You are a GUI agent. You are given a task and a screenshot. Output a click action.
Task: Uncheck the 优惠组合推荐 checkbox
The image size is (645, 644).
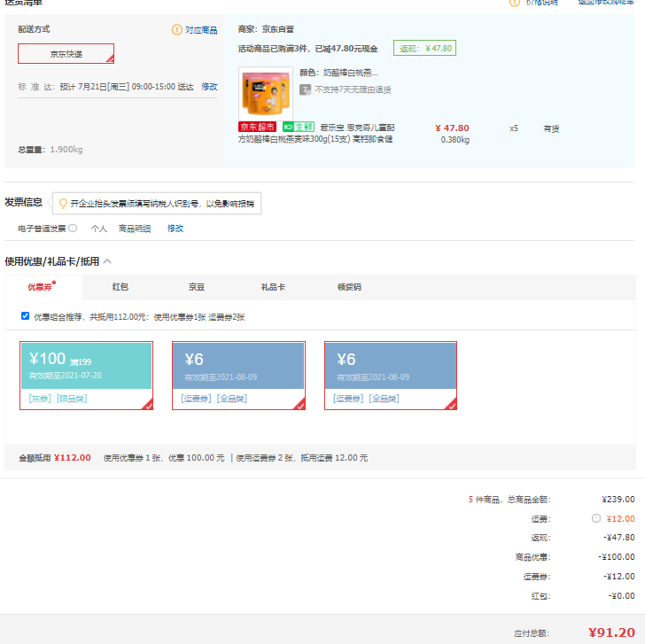[25, 316]
